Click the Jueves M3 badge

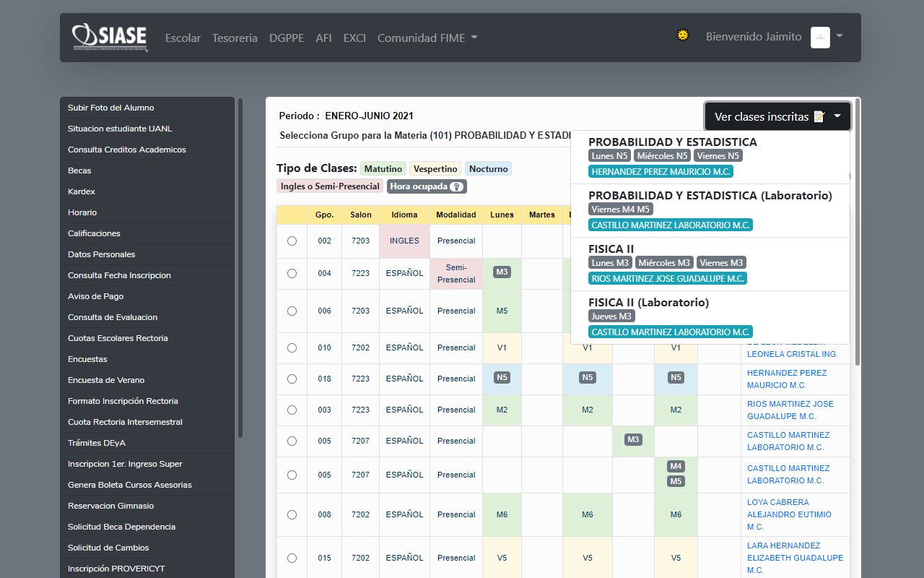point(611,316)
